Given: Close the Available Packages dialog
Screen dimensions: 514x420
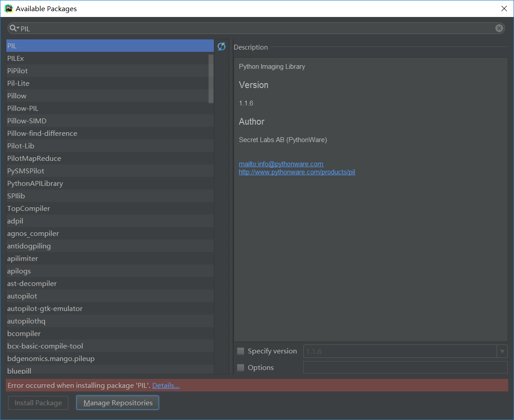Looking at the screenshot, I should click(x=504, y=8).
